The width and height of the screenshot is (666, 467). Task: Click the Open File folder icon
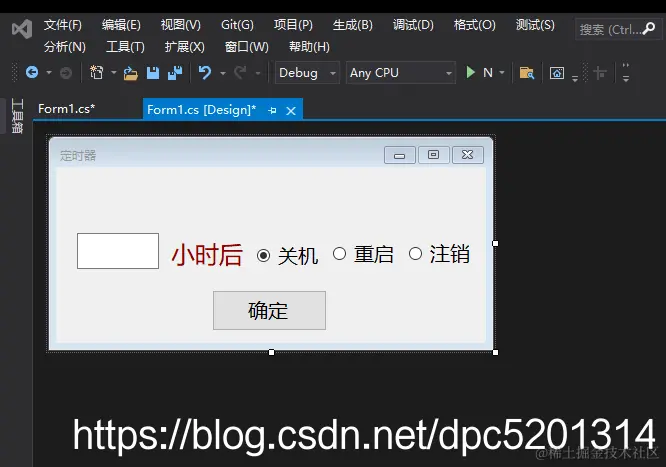(130, 73)
